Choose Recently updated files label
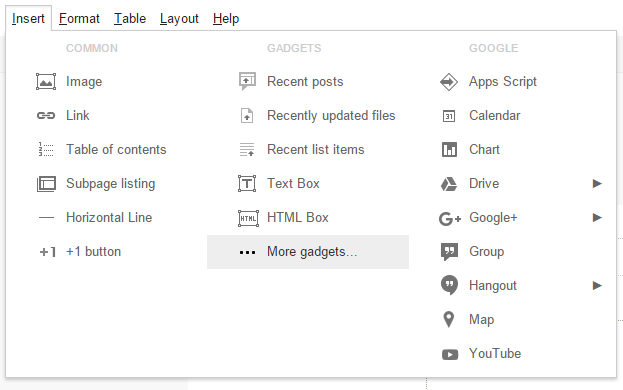This screenshot has height=390, width=623. click(331, 116)
